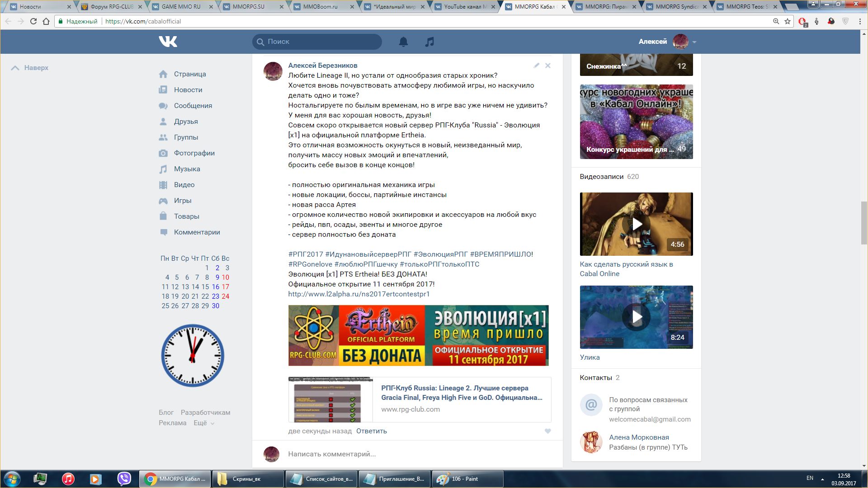Open the Эволюция x1 banner image
The width and height of the screenshot is (868, 488).
418,335
